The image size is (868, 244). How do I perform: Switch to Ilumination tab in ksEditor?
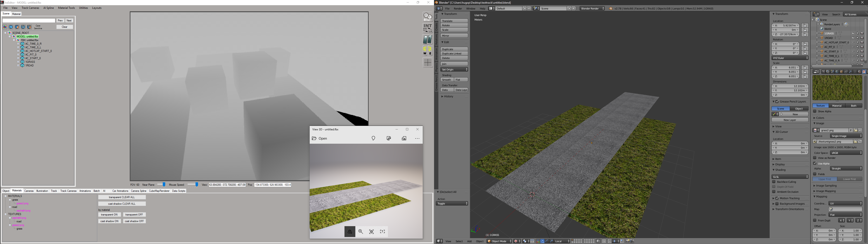tap(42, 191)
